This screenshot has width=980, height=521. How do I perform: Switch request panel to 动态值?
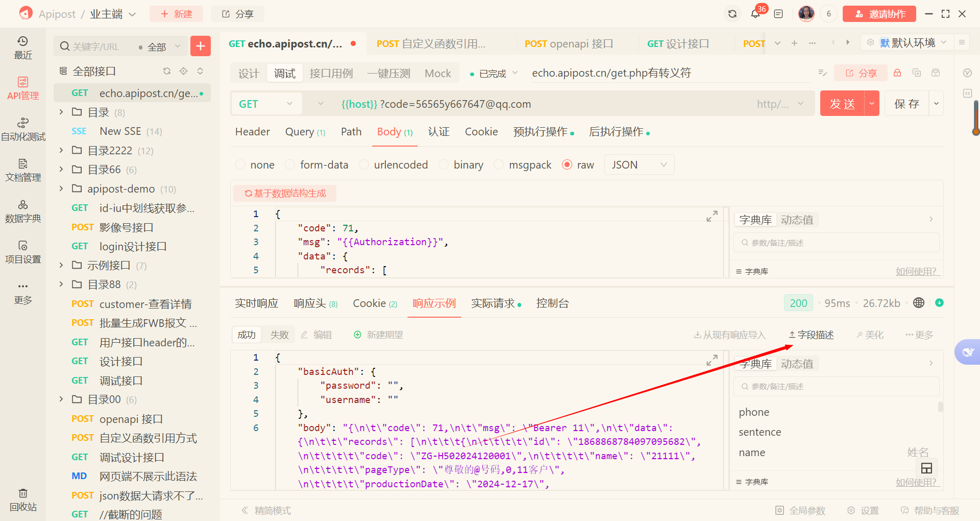click(x=797, y=220)
